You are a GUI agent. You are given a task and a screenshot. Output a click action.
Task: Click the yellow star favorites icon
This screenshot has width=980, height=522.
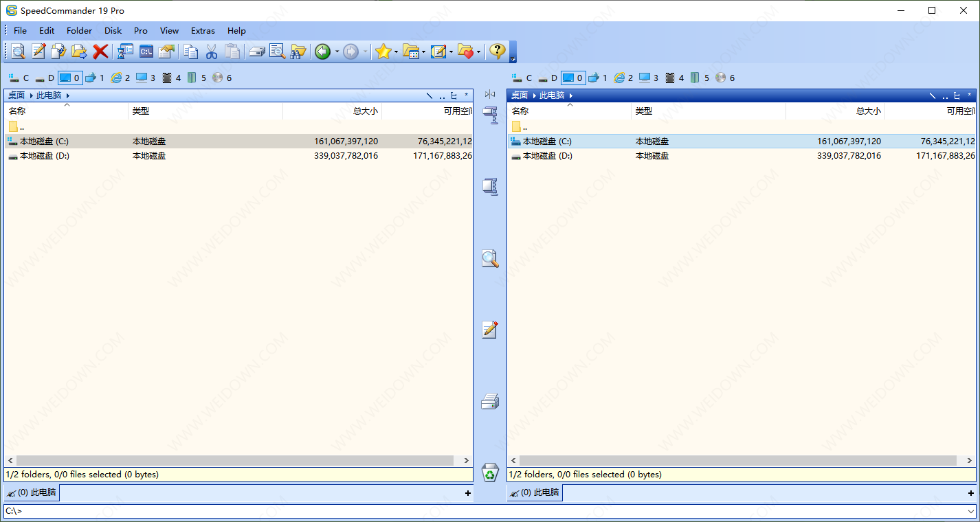383,52
